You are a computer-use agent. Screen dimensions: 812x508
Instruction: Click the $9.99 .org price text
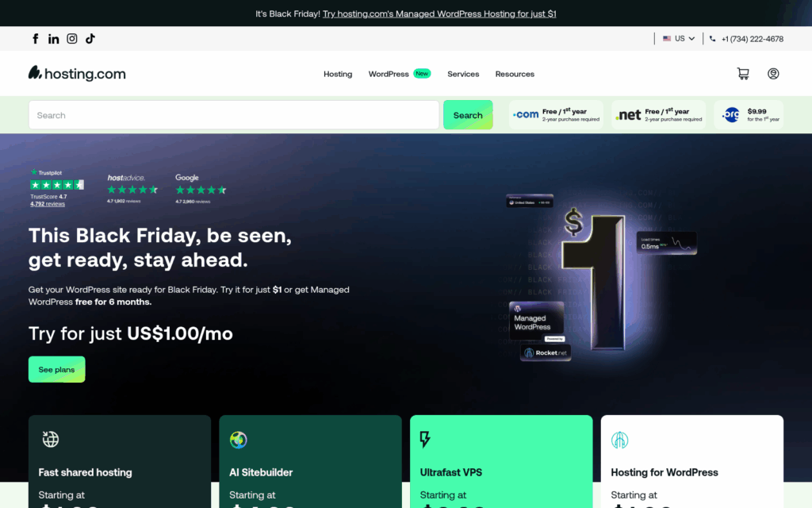[x=756, y=111]
